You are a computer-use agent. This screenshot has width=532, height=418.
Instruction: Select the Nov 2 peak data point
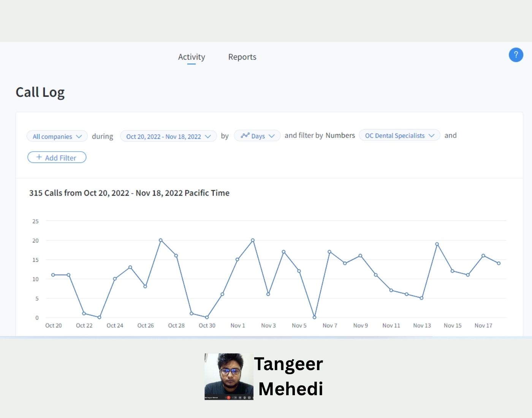pos(253,240)
